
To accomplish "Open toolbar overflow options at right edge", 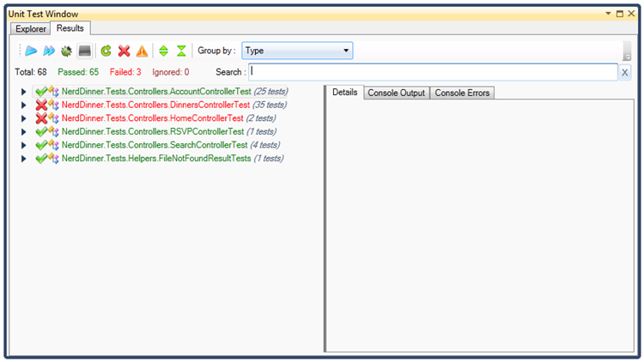I will pyautogui.click(x=627, y=51).
